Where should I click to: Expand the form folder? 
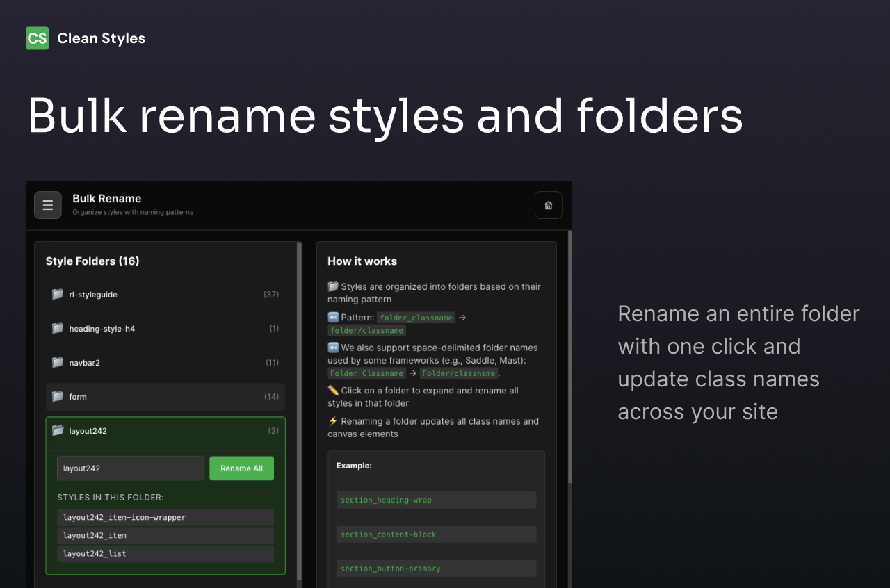point(165,396)
